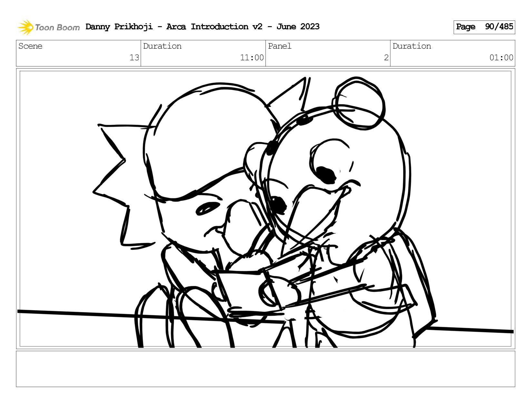
Task: Click the panel duration '01:00'
Action: tap(501, 58)
